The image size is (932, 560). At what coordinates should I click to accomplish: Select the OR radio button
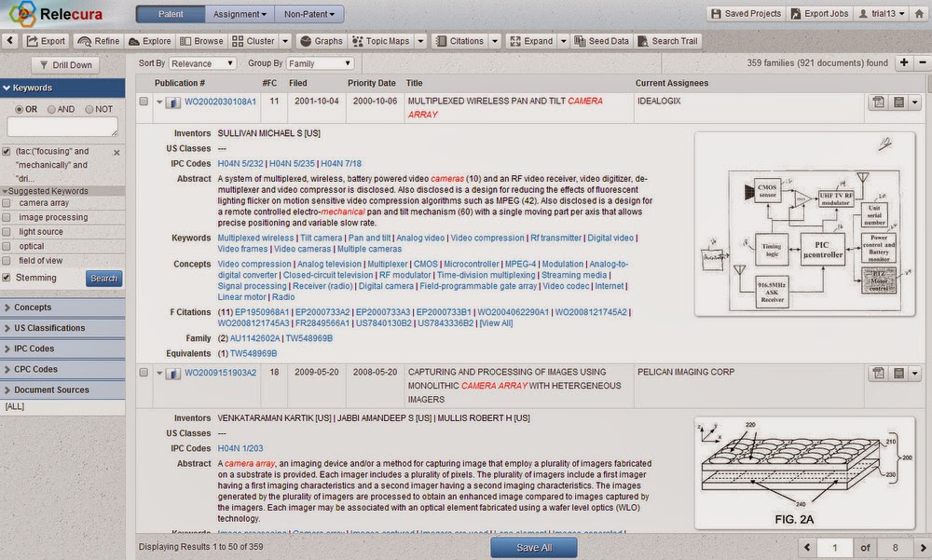[19, 109]
